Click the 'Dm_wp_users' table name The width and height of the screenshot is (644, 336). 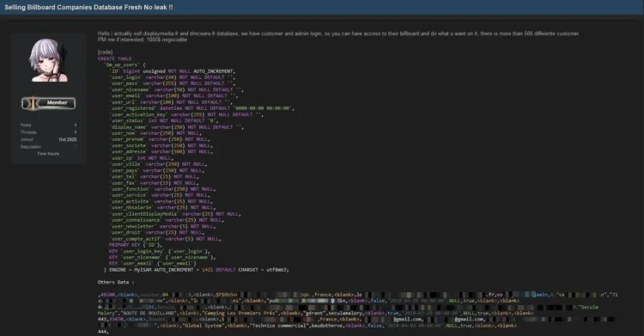[122, 65]
